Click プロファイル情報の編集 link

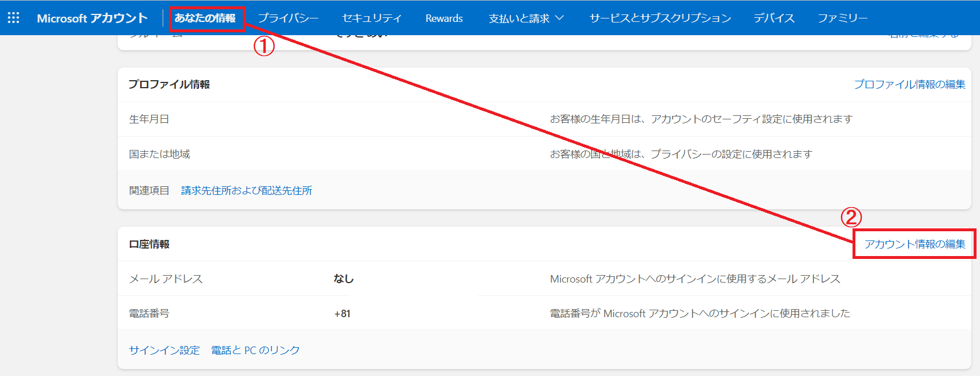pyautogui.click(x=910, y=84)
